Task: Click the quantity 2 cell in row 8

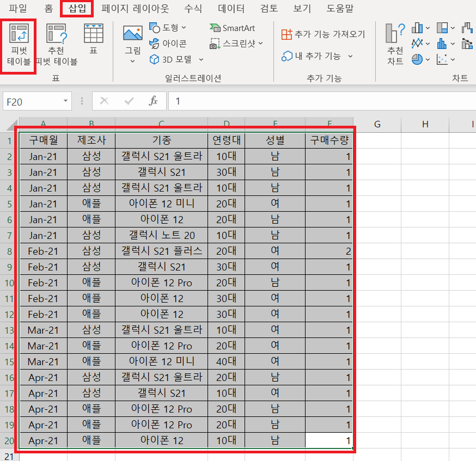Action: (329, 251)
